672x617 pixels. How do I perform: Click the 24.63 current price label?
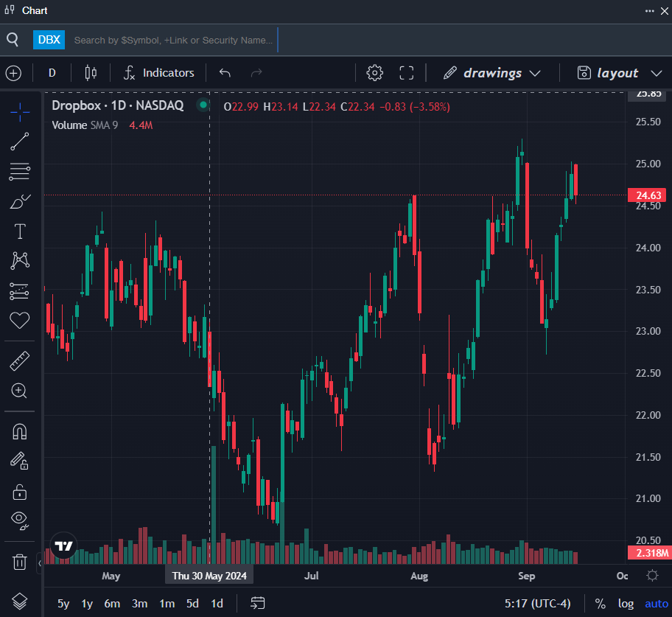tap(647, 195)
